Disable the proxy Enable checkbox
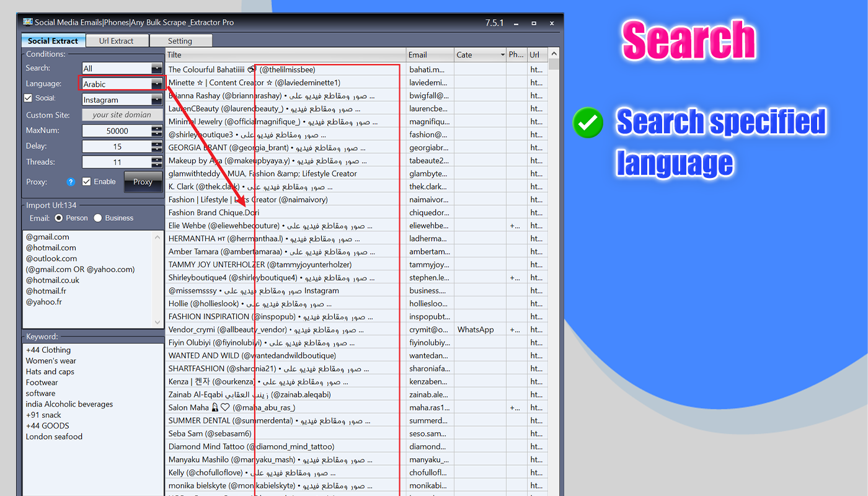 86,182
